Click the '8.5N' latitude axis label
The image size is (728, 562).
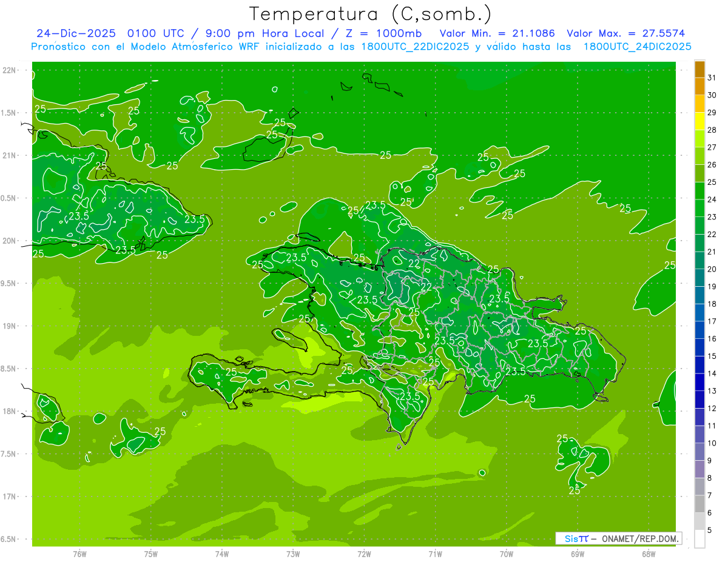pyautogui.click(x=8, y=369)
